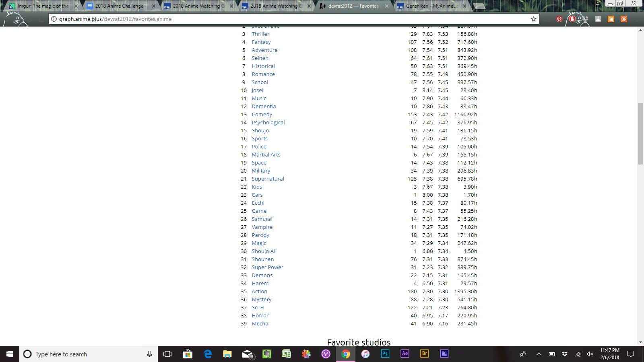Open the taskbar clock and date
644x362 pixels.
pos(609,354)
